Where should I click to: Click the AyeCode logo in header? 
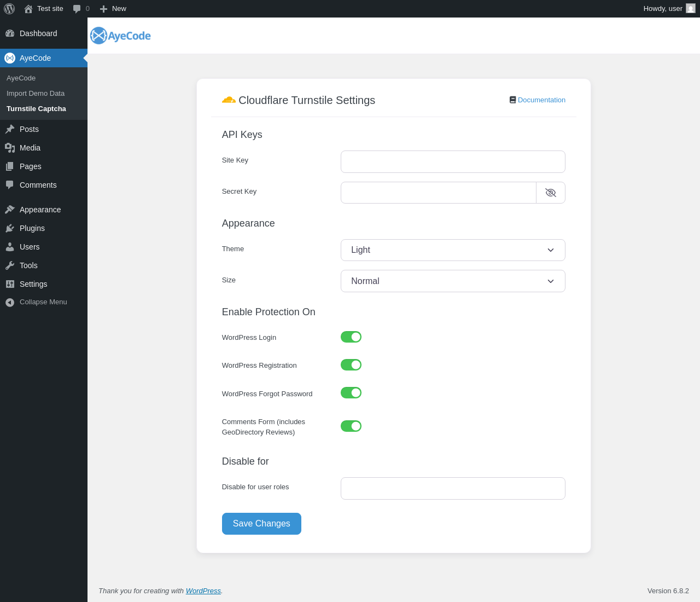point(120,36)
